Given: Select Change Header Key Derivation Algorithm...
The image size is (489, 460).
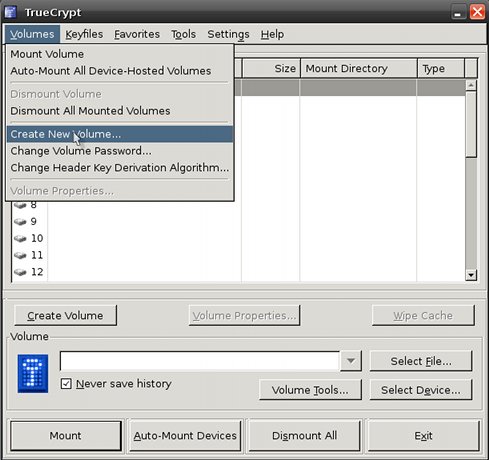Looking at the screenshot, I should point(120,167).
